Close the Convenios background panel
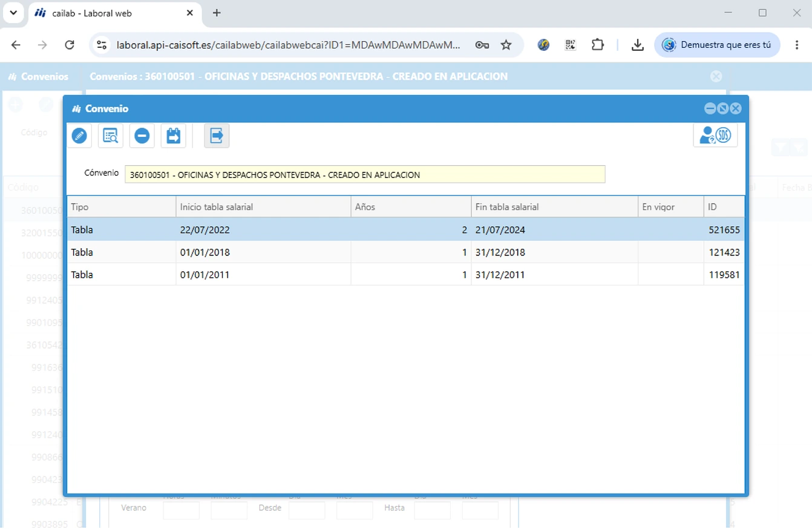 [x=716, y=76]
